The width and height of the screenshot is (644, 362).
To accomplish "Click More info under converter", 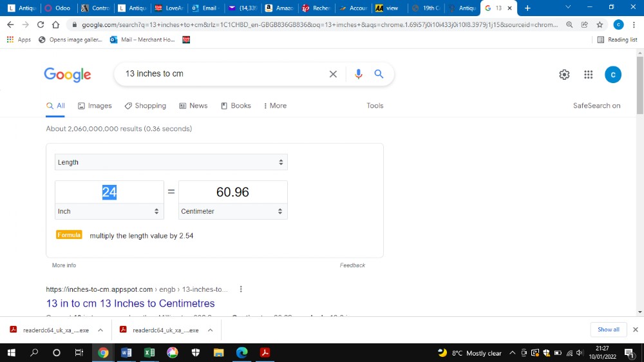I will (x=64, y=265).
